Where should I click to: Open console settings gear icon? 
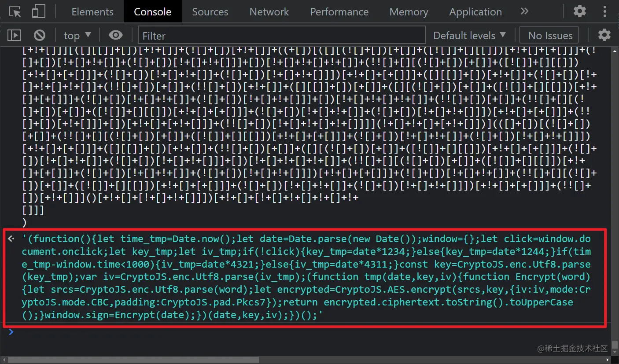(x=604, y=35)
